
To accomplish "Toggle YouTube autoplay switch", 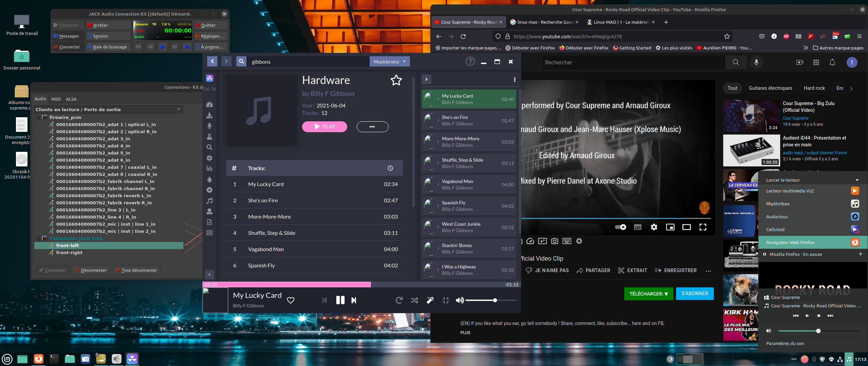I will coord(620,227).
